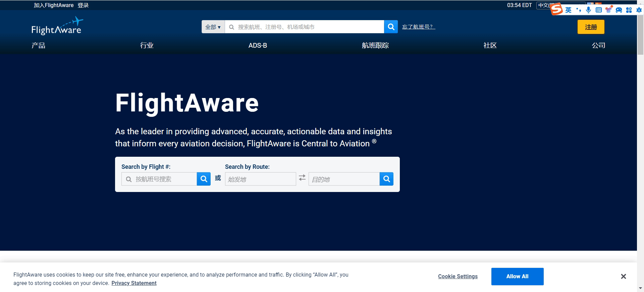Viewport: 644px width, 292px height.
Task: Click the yellow 注册 button
Action: click(x=591, y=27)
